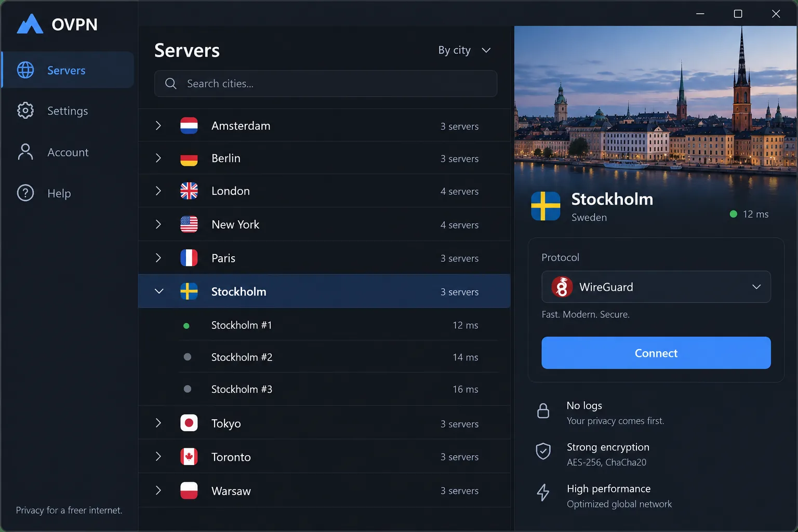Connect to the Stockholm server
This screenshot has height=532, width=798.
(x=656, y=353)
